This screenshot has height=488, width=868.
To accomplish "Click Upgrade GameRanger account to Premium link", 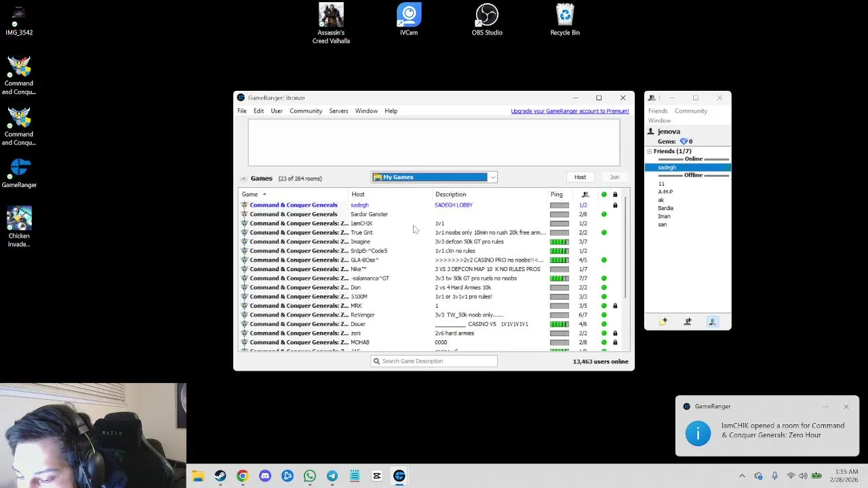I will (570, 111).
